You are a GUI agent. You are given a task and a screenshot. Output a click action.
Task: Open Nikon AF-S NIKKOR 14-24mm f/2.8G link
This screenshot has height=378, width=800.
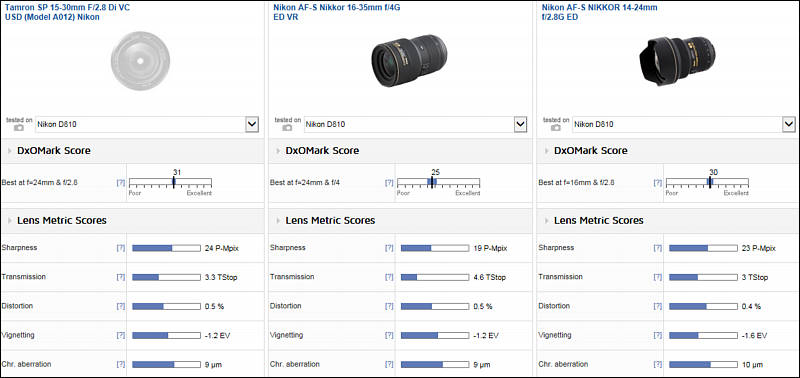pyautogui.click(x=599, y=12)
